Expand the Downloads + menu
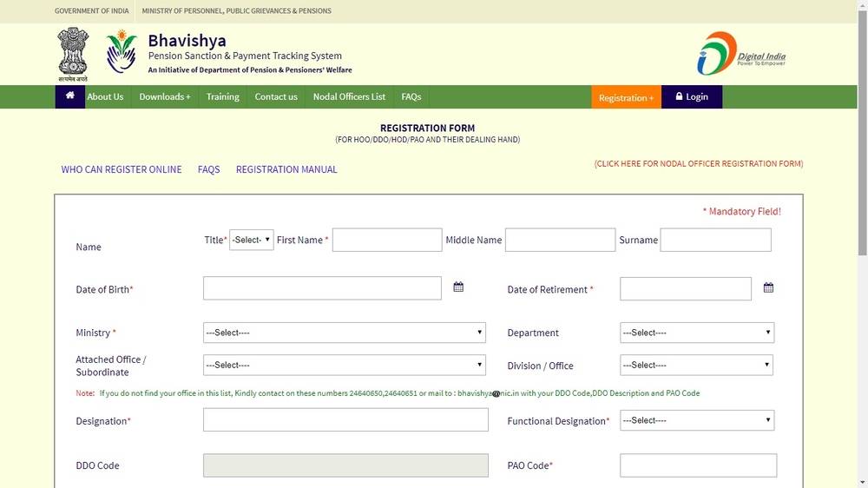Viewport: 868px width, 488px height. 165,96
